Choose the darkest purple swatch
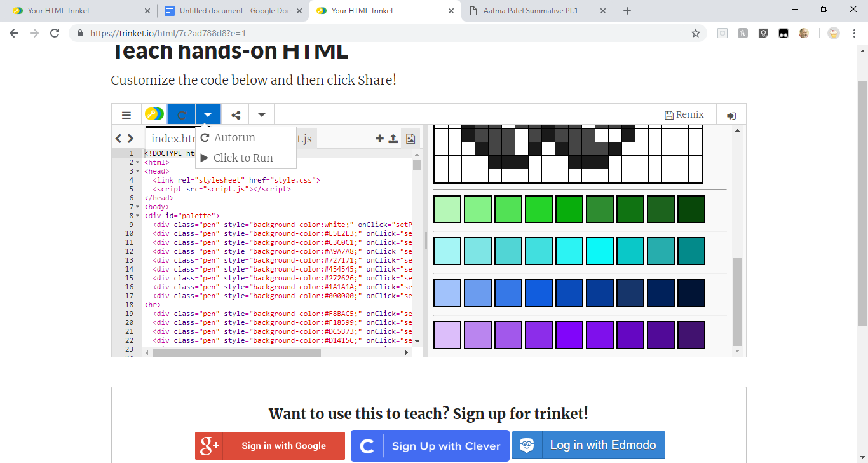 (691, 335)
